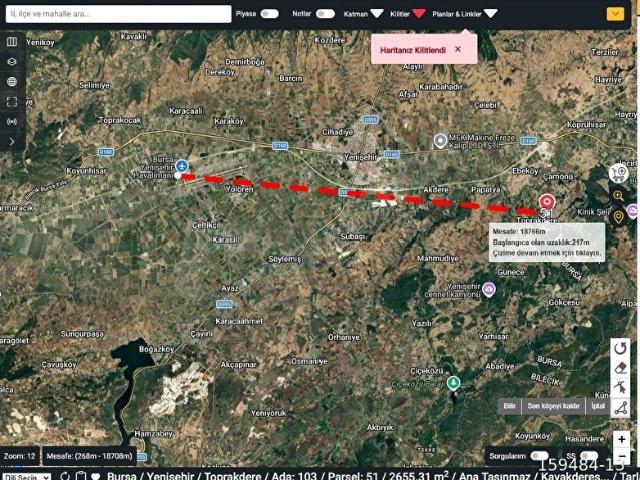Click the Çeltikçi village label
This screenshot has height=480, width=640.
click(205, 225)
